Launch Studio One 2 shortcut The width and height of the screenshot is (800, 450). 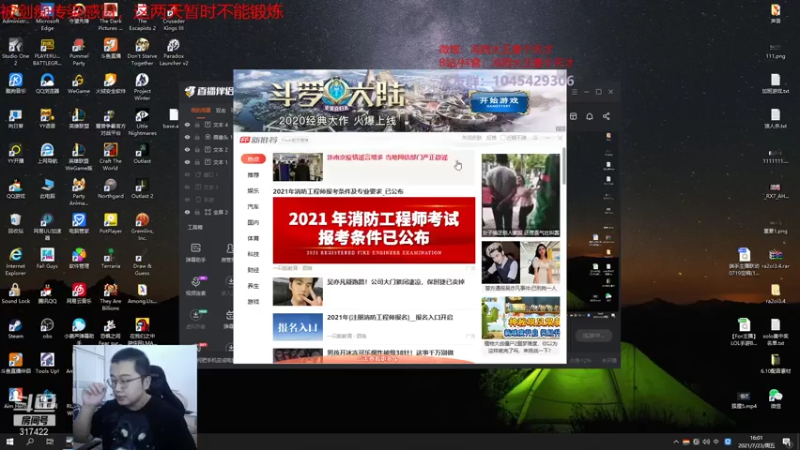[x=15, y=52]
